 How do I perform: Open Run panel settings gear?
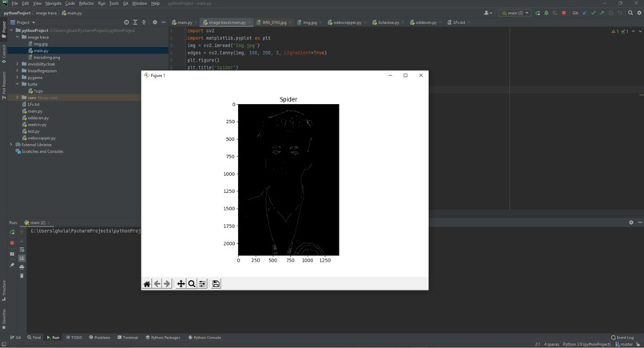pyautogui.click(x=631, y=222)
